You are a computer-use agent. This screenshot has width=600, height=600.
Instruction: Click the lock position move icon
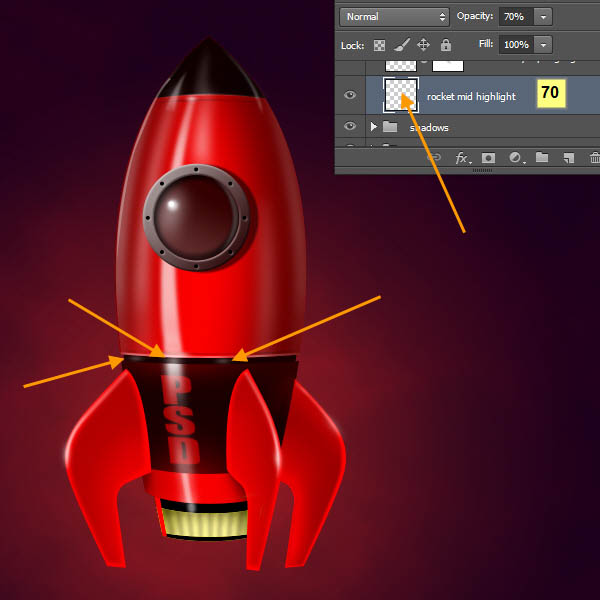423,45
